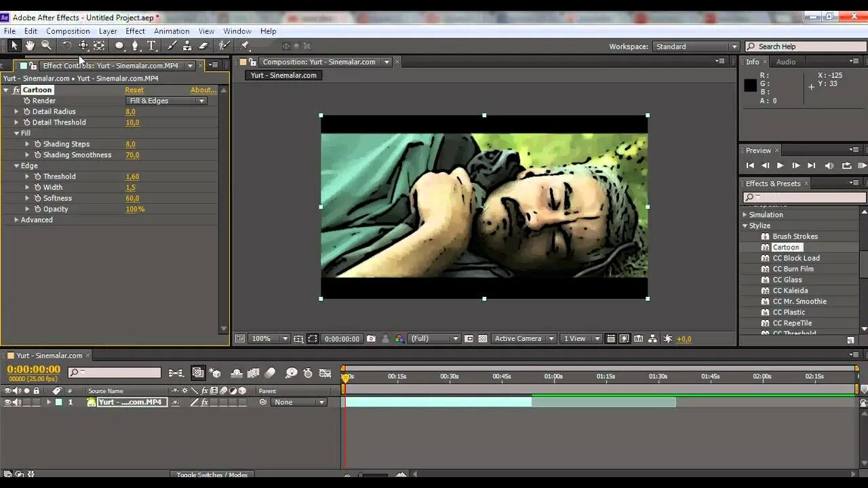Click Toggle Switches / Modes button
868x488 pixels.
[x=212, y=475]
